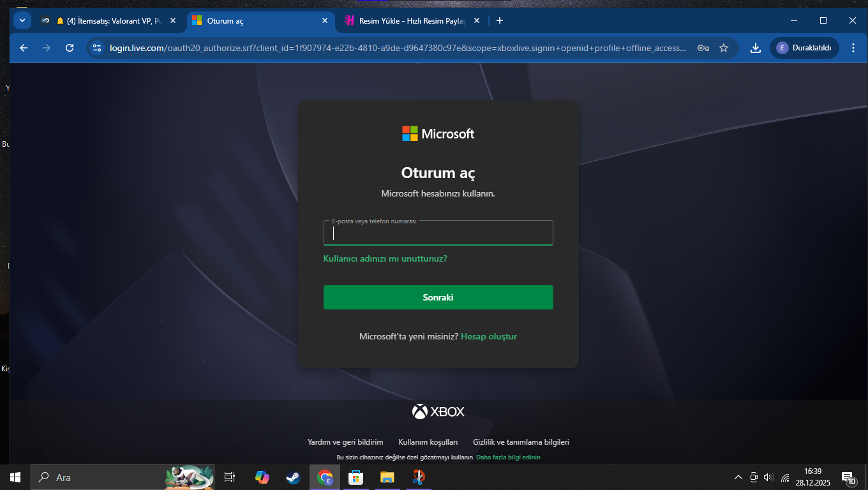Show hidden system tray icons

[x=738, y=477]
